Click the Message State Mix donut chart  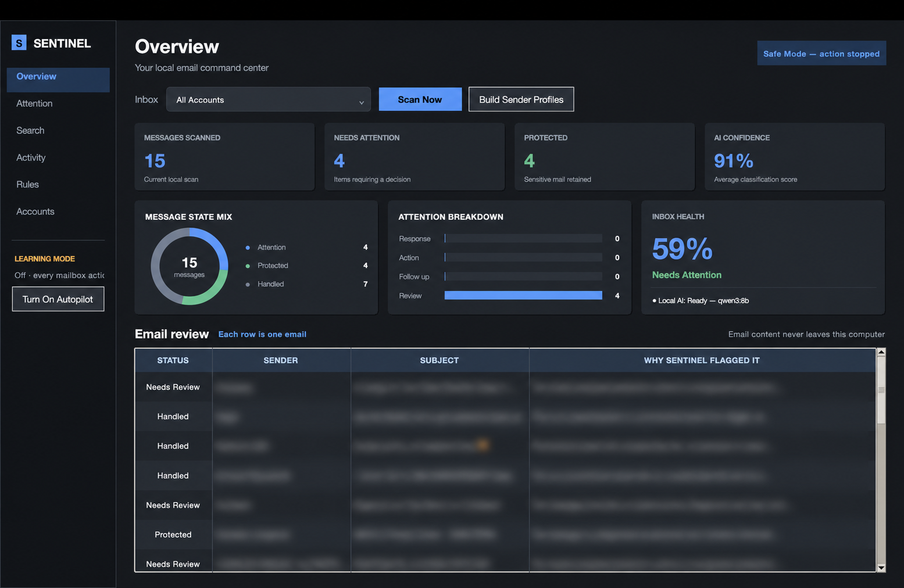pos(190,266)
